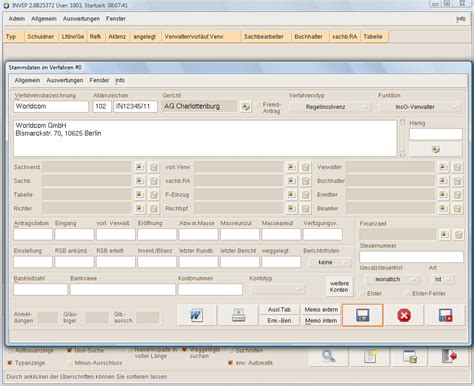Image resolution: width=474 pixels, height=386 pixels.
Task: Cancel with the red X button
Action: [404, 315]
